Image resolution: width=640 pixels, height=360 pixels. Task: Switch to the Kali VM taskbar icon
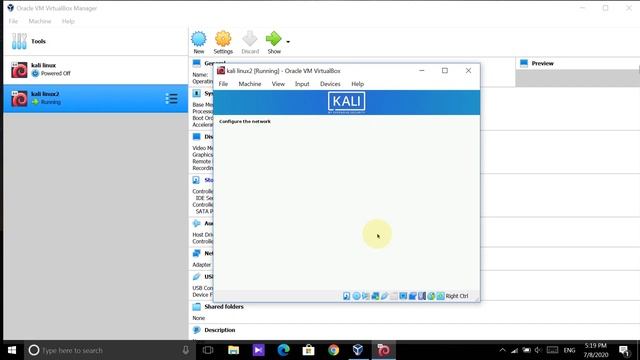[383, 350]
